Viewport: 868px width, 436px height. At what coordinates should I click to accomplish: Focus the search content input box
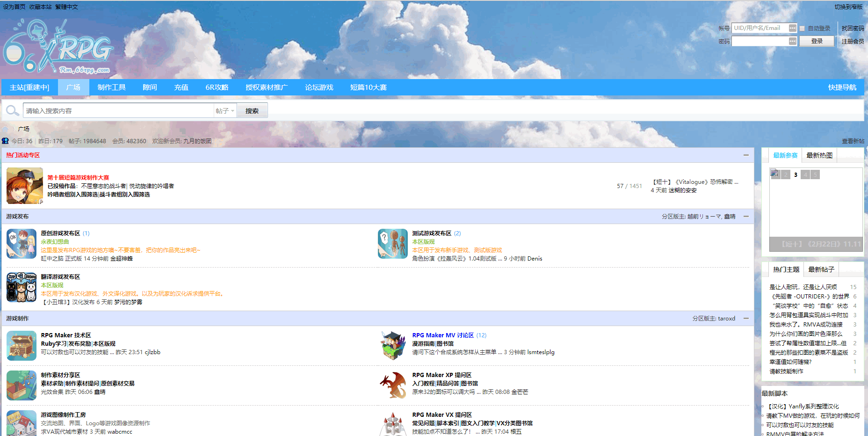(118, 111)
